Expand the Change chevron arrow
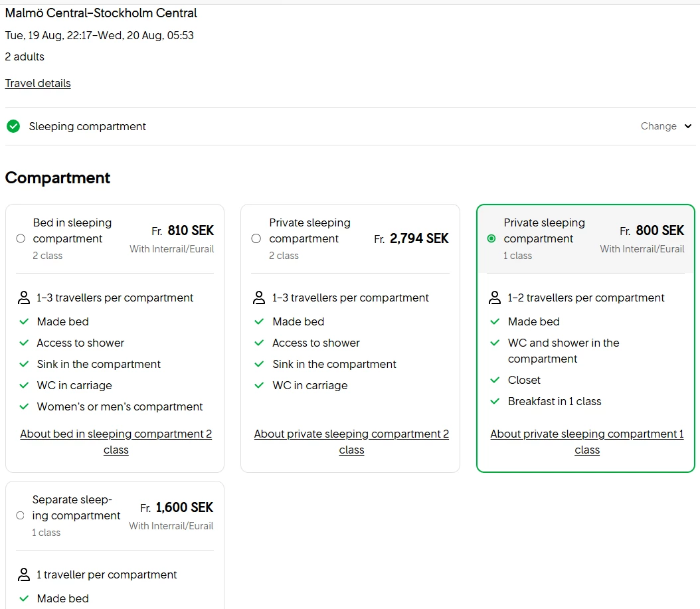The height and width of the screenshot is (609, 700). (x=688, y=126)
